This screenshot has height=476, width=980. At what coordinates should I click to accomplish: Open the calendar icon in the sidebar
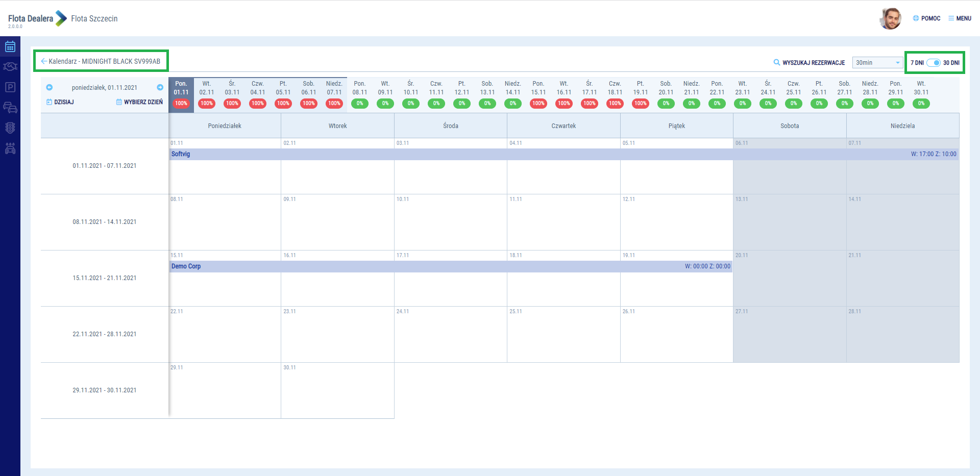10,47
